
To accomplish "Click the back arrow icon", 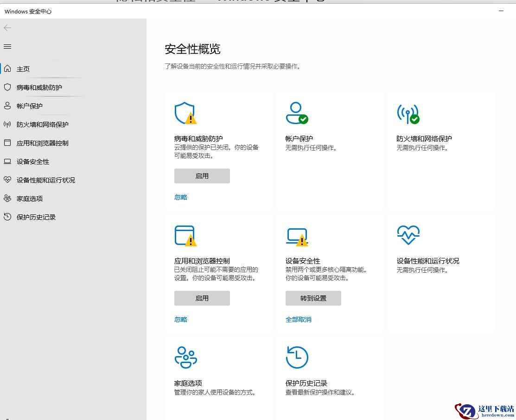I will (x=7, y=28).
